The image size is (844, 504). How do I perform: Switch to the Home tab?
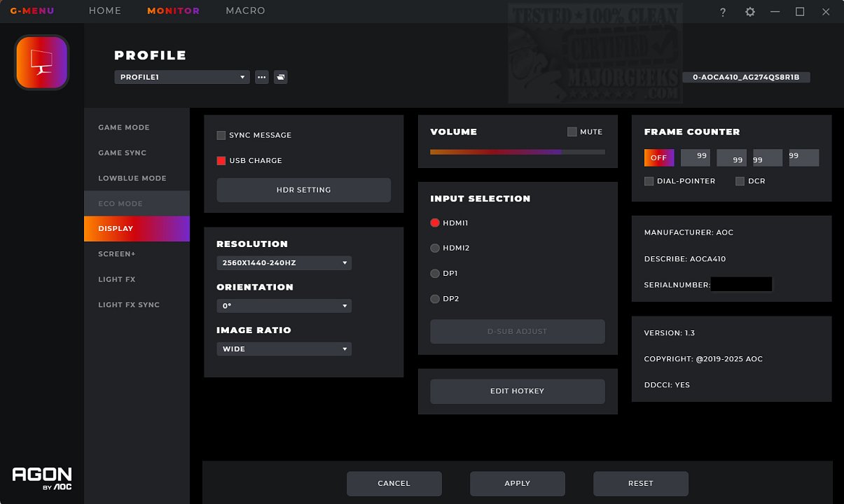105,11
